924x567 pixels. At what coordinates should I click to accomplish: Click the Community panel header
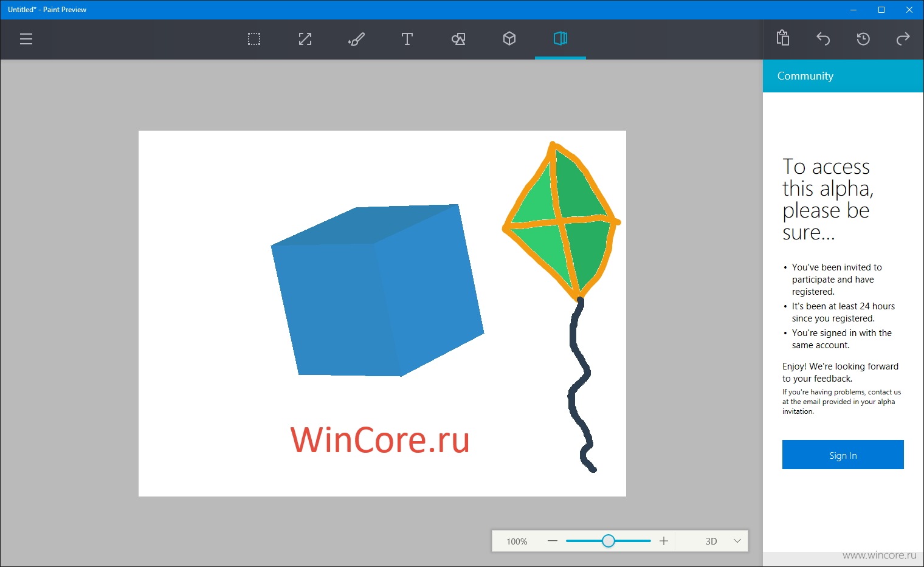coord(843,76)
